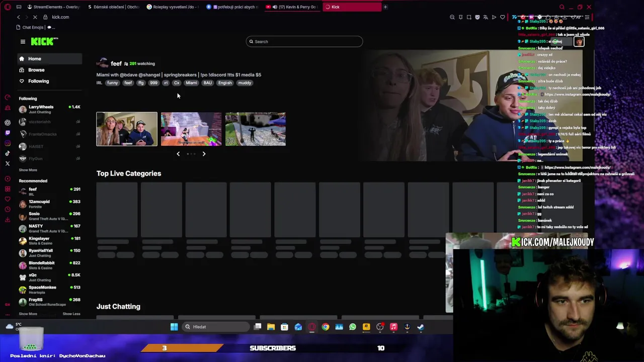Click the Opera GX logo menu
This screenshot has width=644, height=362.
(8, 7)
